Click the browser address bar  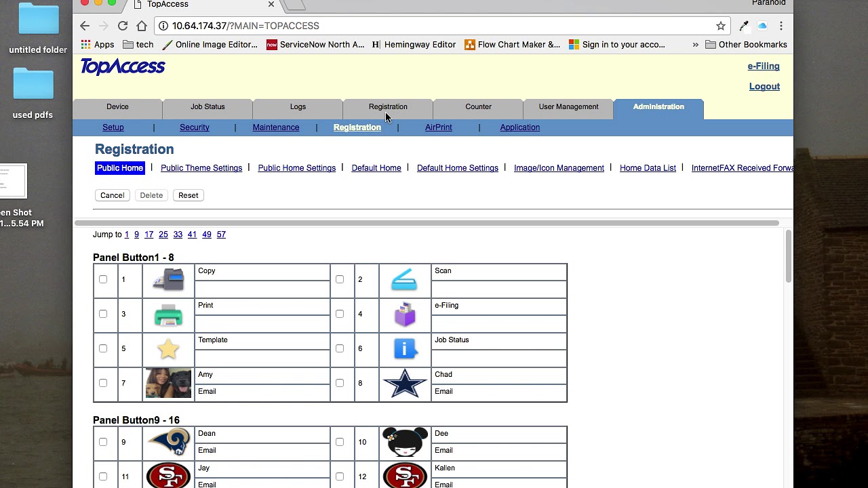(x=441, y=26)
